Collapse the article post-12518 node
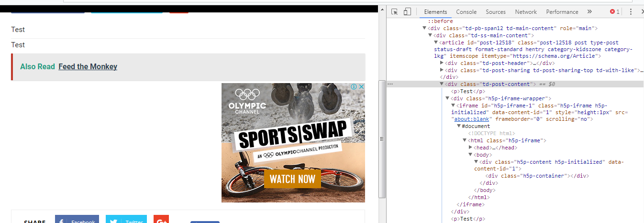 click(436, 42)
